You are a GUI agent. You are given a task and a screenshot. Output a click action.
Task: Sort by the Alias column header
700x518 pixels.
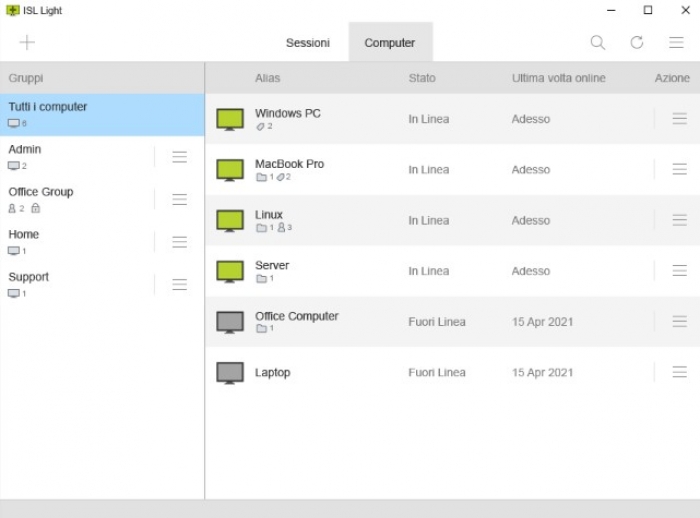coord(267,78)
